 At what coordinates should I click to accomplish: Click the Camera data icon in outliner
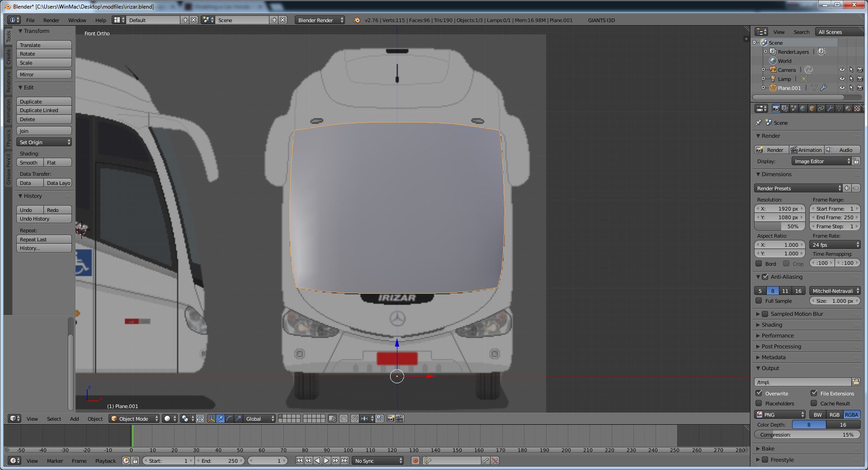tap(809, 70)
